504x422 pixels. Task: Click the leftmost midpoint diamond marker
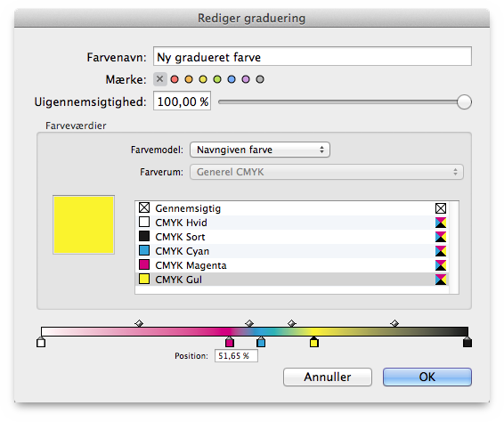[139, 323]
